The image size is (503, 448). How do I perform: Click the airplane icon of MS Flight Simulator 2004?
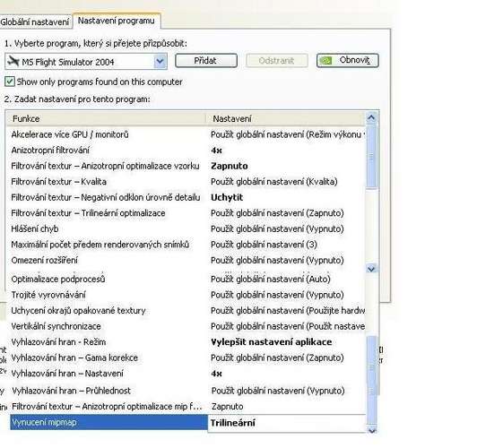pos(13,61)
